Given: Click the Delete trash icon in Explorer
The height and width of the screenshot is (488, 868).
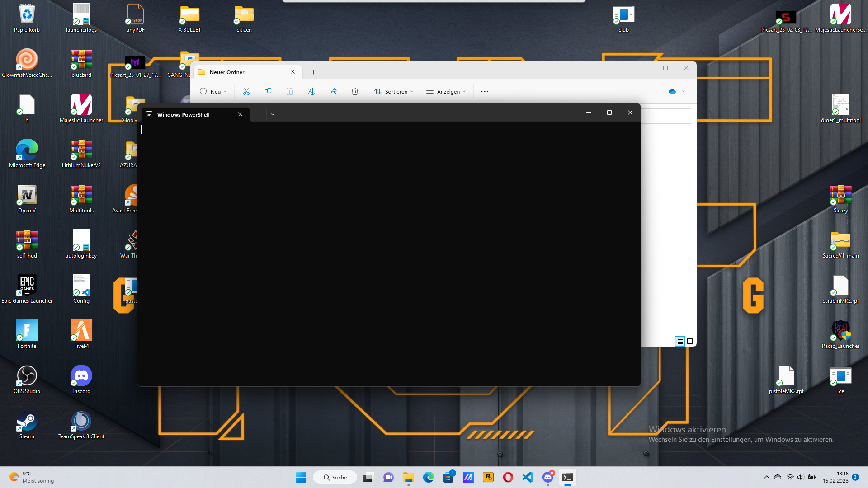Looking at the screenshot, I should (355, 91).
